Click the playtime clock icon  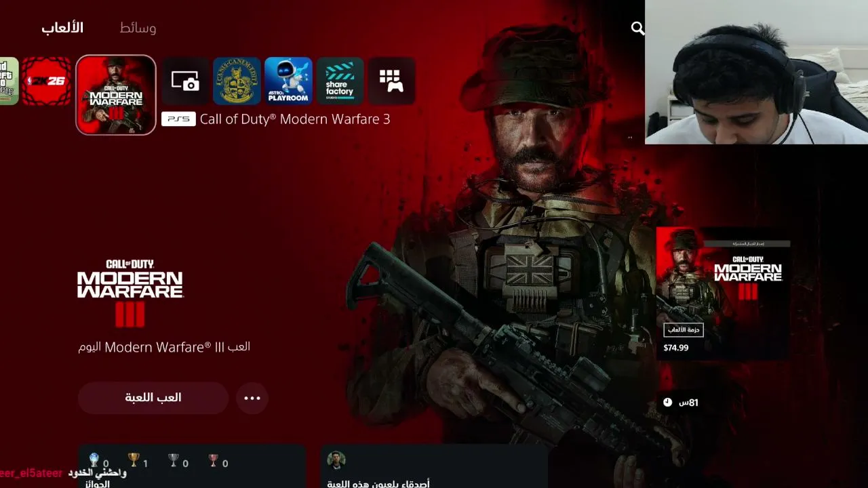point(668,403)
